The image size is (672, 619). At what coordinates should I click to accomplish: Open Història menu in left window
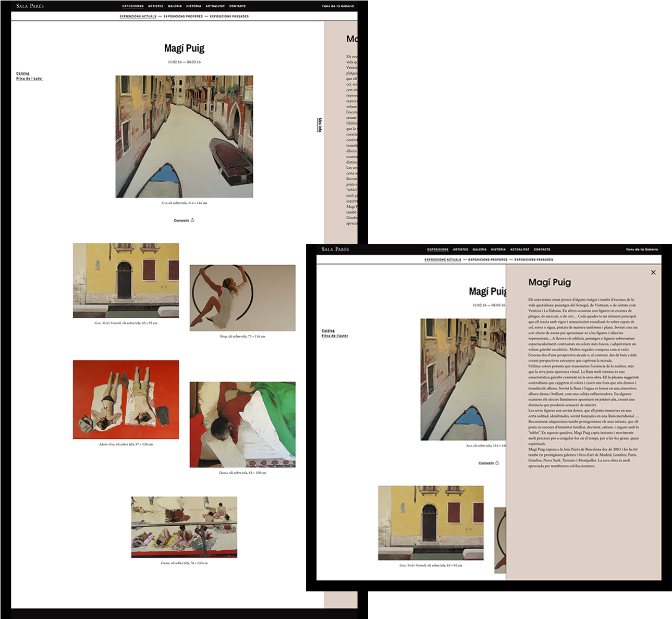coord(193,6)
